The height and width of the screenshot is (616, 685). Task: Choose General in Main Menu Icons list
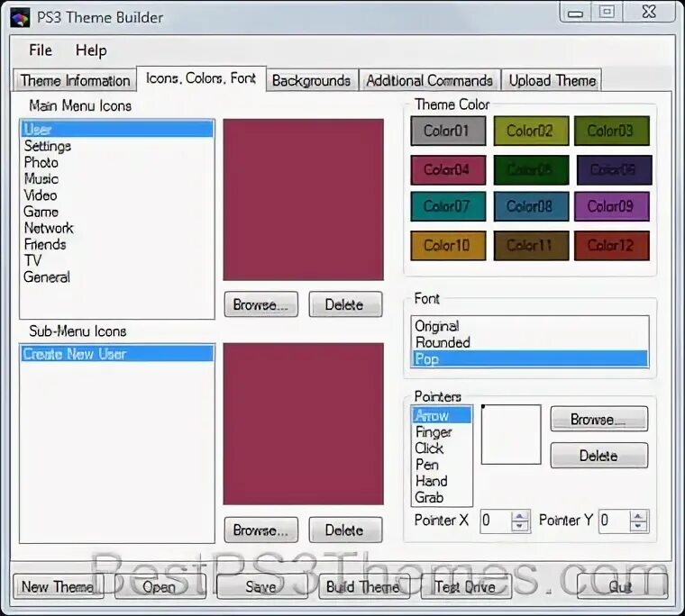[x=117, y=276]
